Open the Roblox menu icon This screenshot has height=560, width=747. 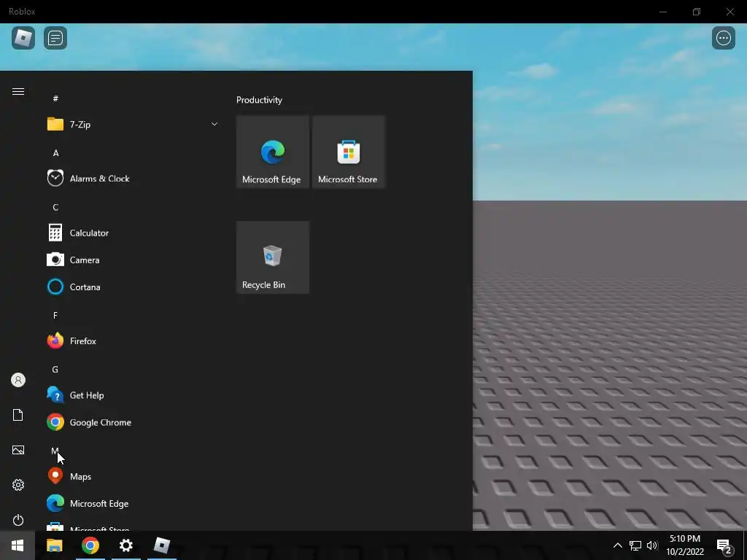23,38
